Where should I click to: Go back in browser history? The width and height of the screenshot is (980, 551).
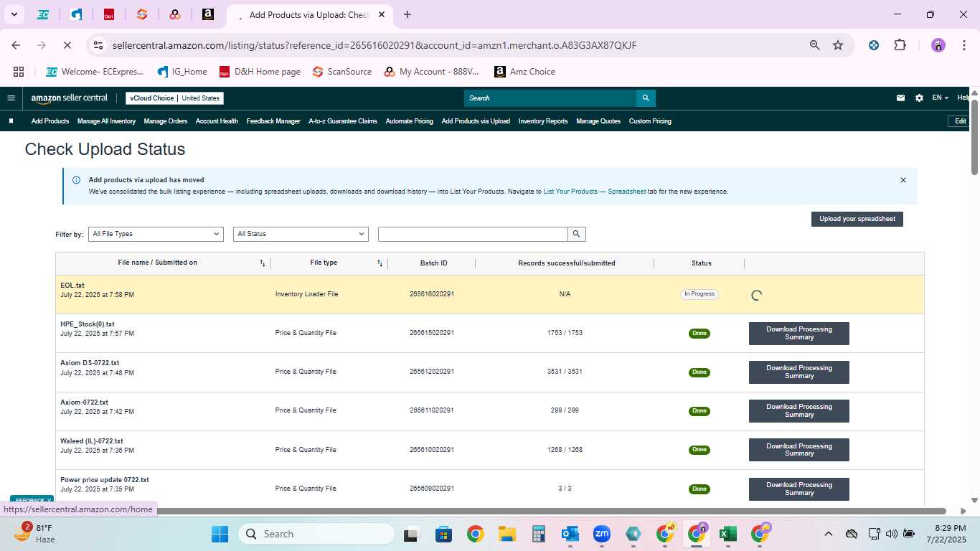click(x=17, y=45)
